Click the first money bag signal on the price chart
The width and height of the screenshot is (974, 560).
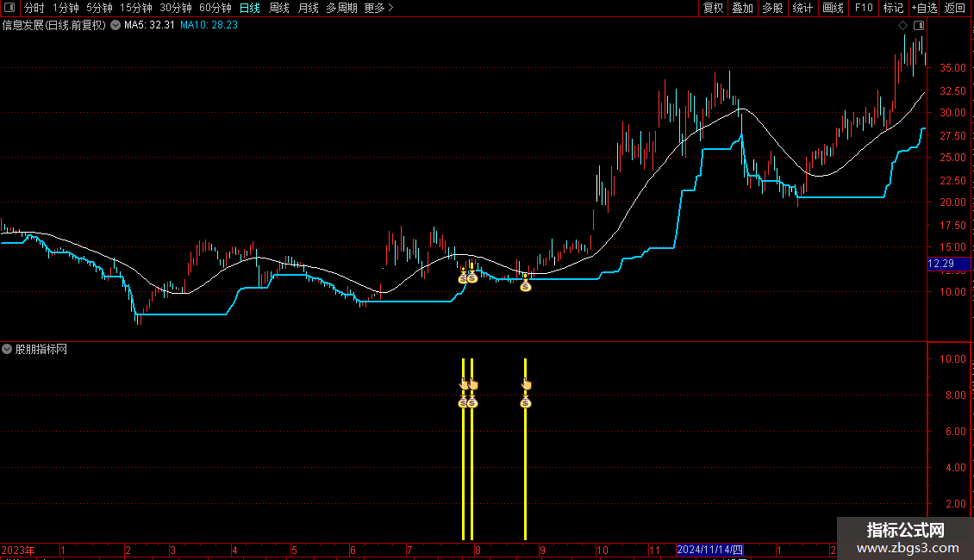(463, 278)
